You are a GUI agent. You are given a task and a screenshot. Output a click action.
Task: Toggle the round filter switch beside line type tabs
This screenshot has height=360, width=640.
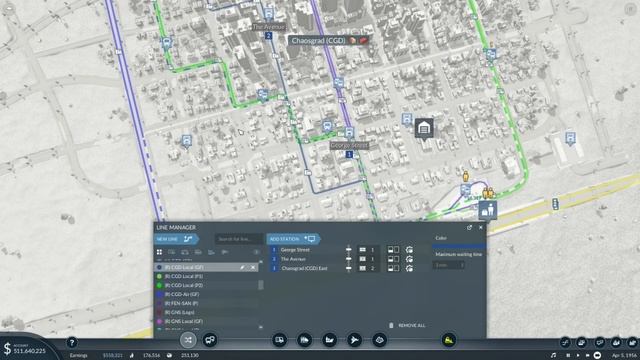point(256,252)
